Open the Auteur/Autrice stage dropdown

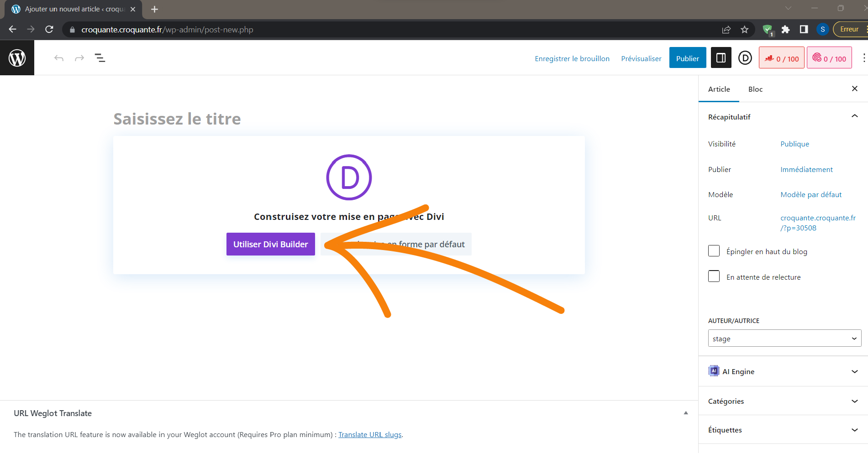coord(784,339)
